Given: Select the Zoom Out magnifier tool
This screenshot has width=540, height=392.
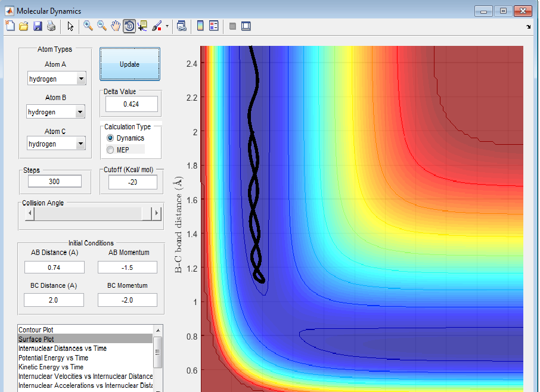Looking at the screenshot, I should click(x=102, y=26).
